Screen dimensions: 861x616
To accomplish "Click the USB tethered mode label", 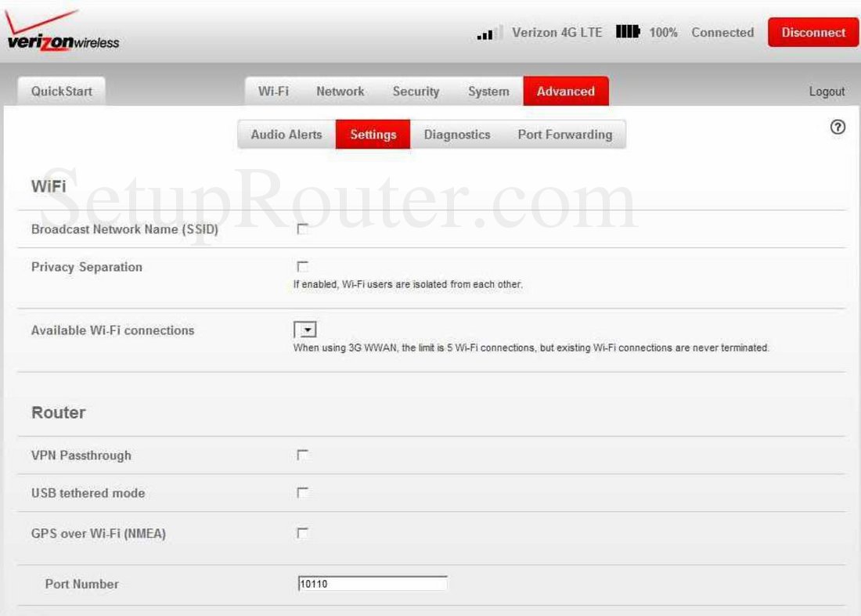I will 88,493.
